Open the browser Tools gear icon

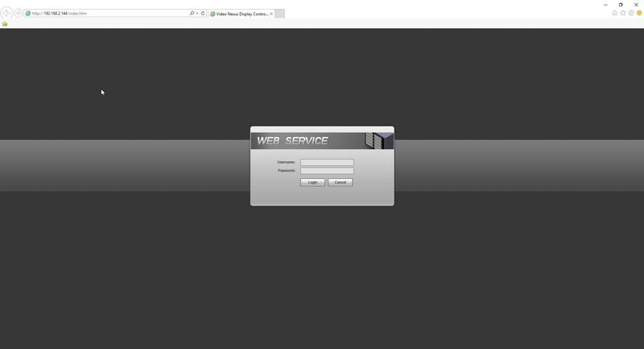click(x=631, y=13)
